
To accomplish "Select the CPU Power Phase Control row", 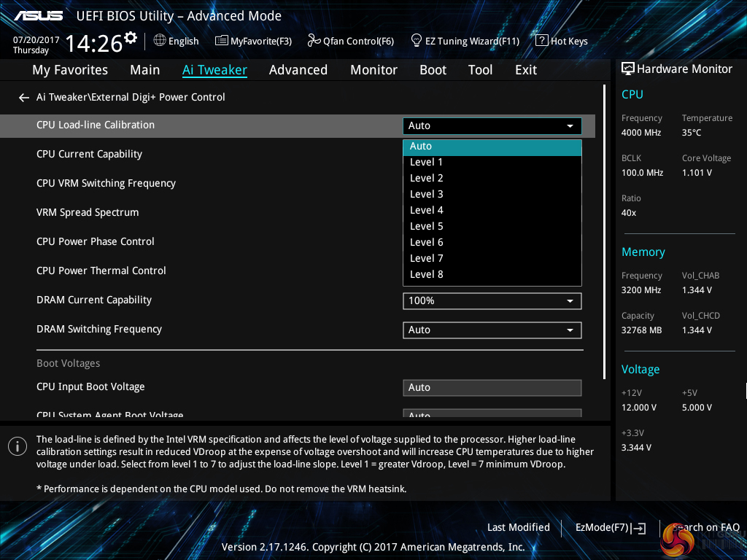I will [x=96, y=241].
